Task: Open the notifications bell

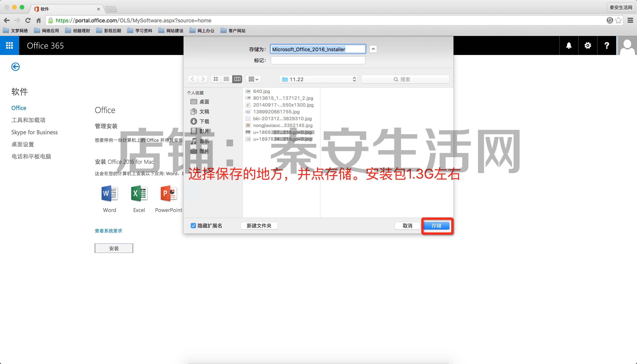Action: [x=569, y=45]
